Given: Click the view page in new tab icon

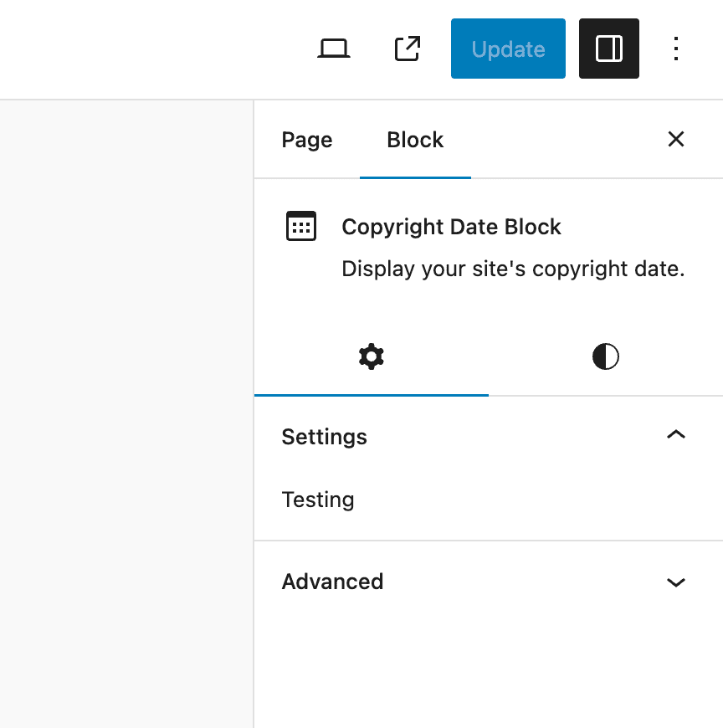Looking at the screenshot, I should tap(407, 49).
